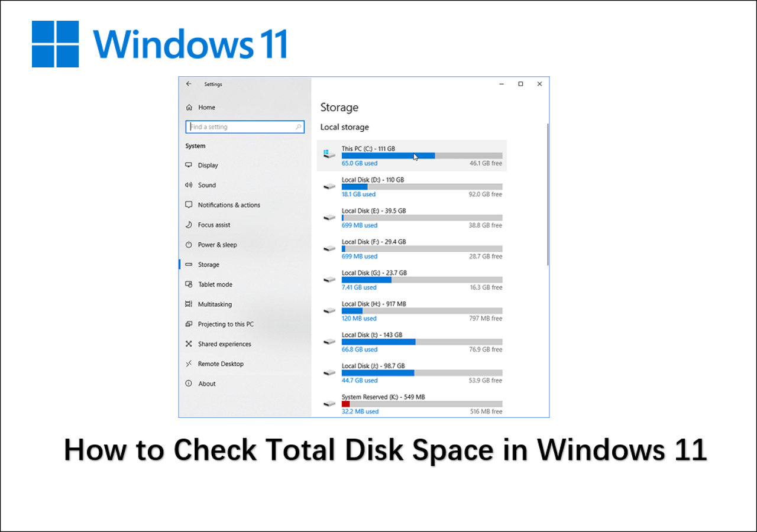Click the Home icon in sidebar

click(189, 108)
